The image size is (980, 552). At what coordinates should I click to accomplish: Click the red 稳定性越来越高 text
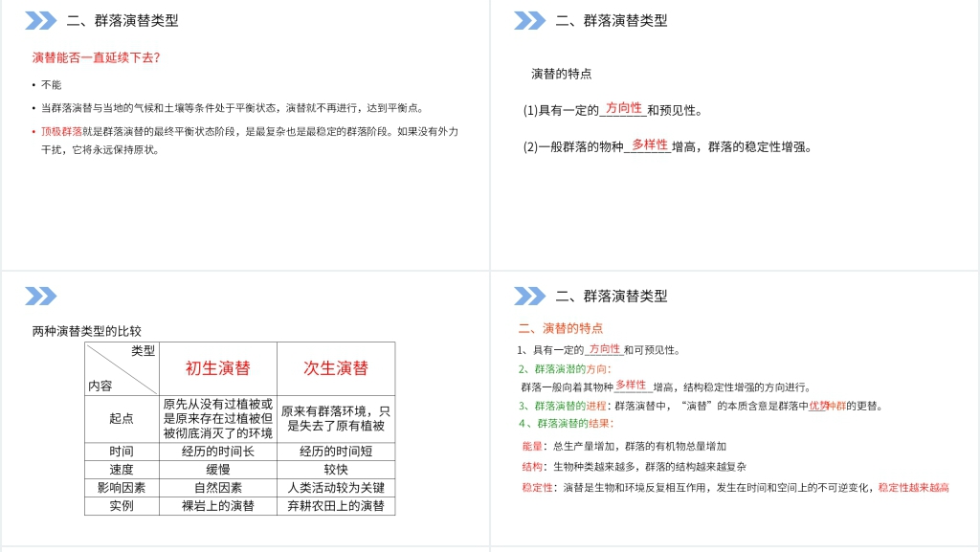point(913,488)
